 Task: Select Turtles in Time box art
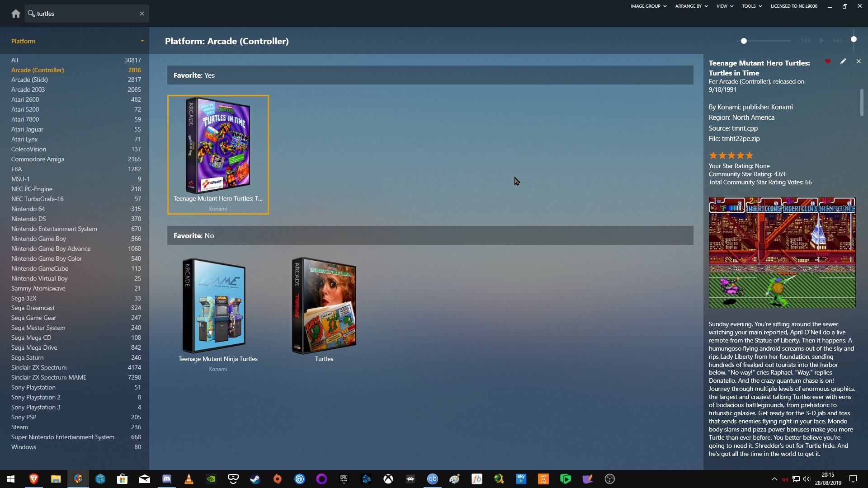pyautogui.click(x=218, y=145)
